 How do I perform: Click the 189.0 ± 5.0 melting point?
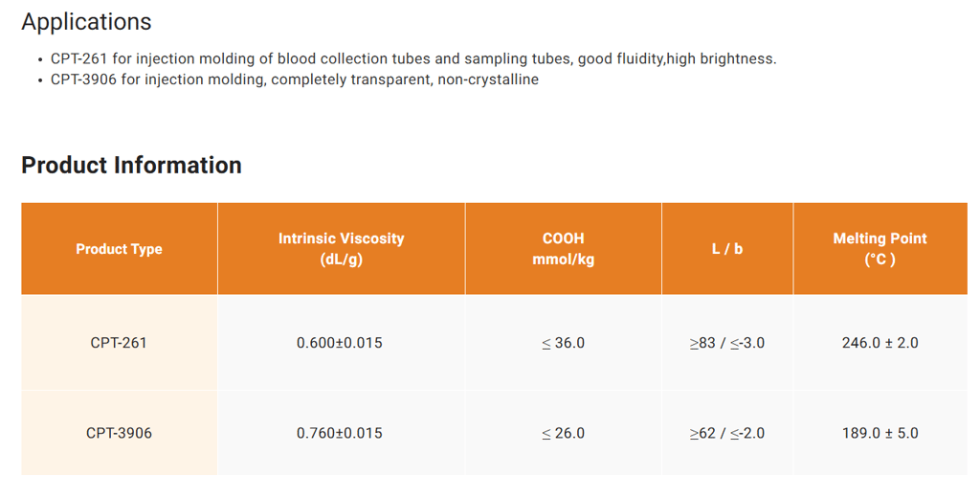pos(880,433)
